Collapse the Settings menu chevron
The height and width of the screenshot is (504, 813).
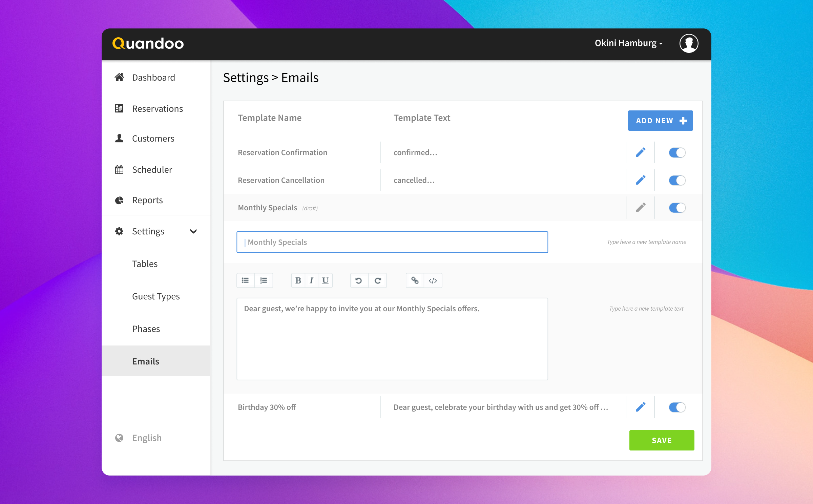(193, 231)
